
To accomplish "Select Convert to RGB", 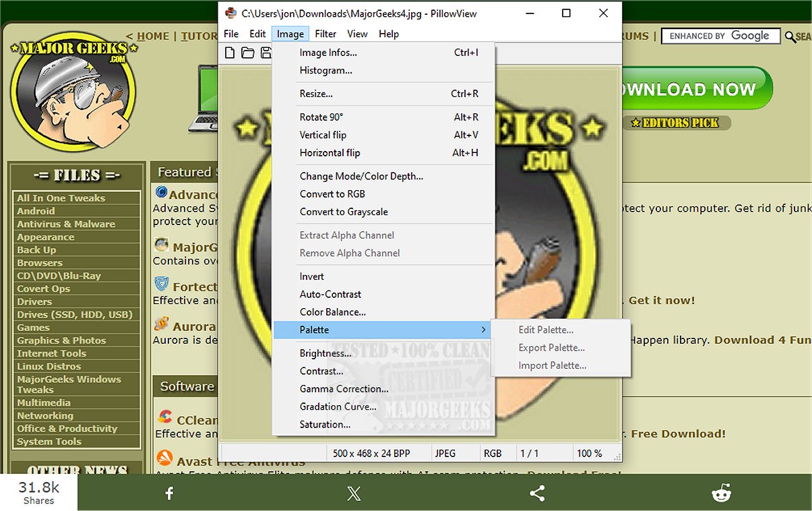I will tap(383, 193).
